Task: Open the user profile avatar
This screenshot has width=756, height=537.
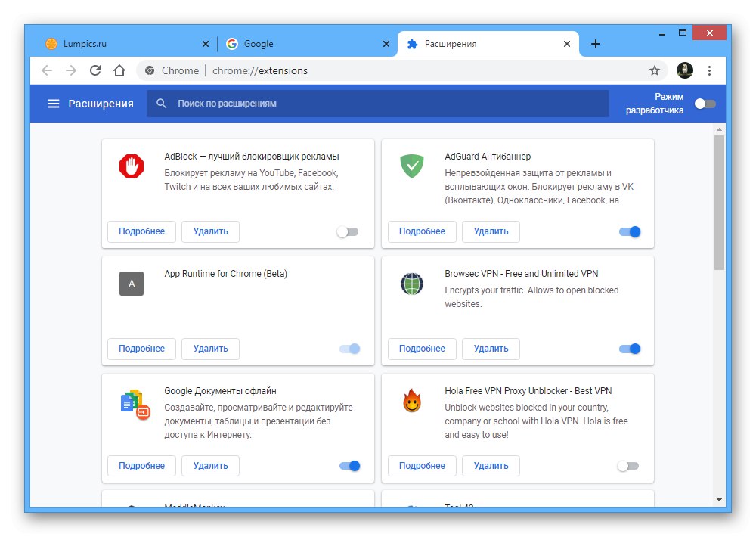Action: pyautogui.click(x=685, y=70)
